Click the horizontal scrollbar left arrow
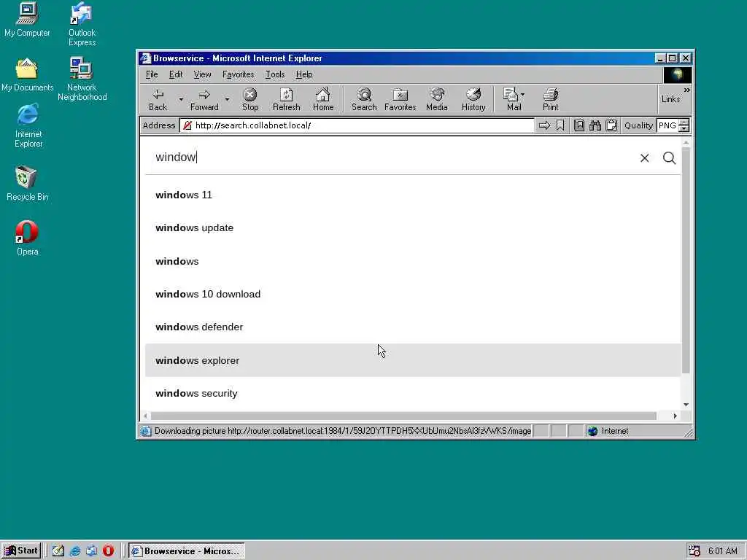Image resolution: width=747 pixels, height=560 pixels. click(146, 416)
